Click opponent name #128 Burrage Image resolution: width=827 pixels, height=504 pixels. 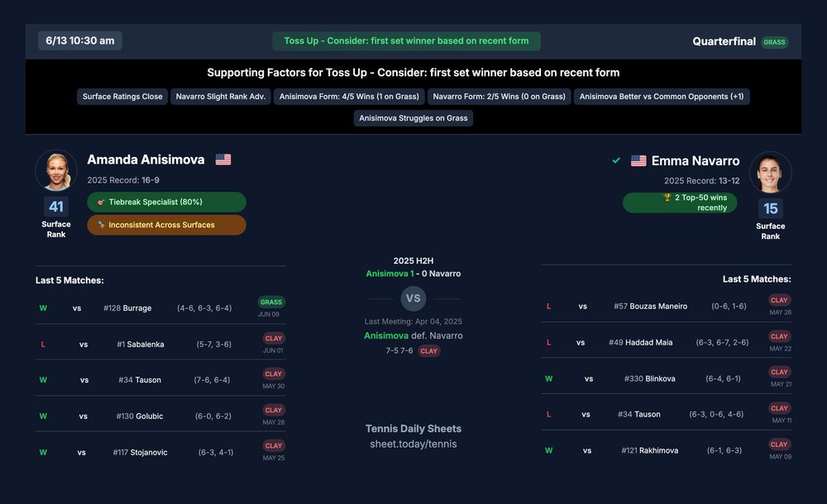pos(127,308)
